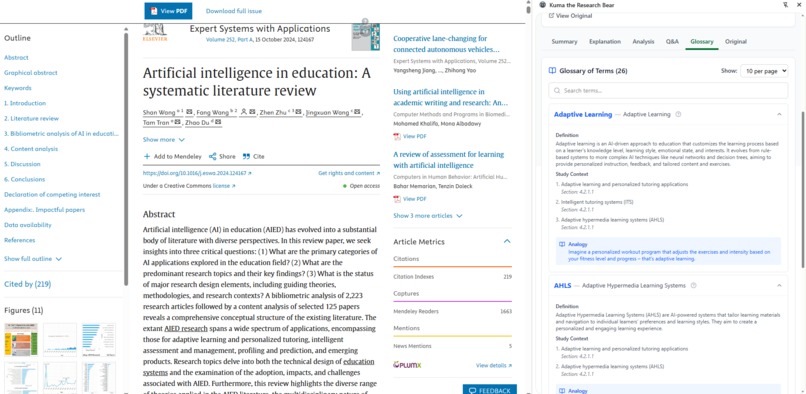The height and width of the screenshot is (394, 806).
Task: Open Get rights and content link
Action: tap(349, 173)
